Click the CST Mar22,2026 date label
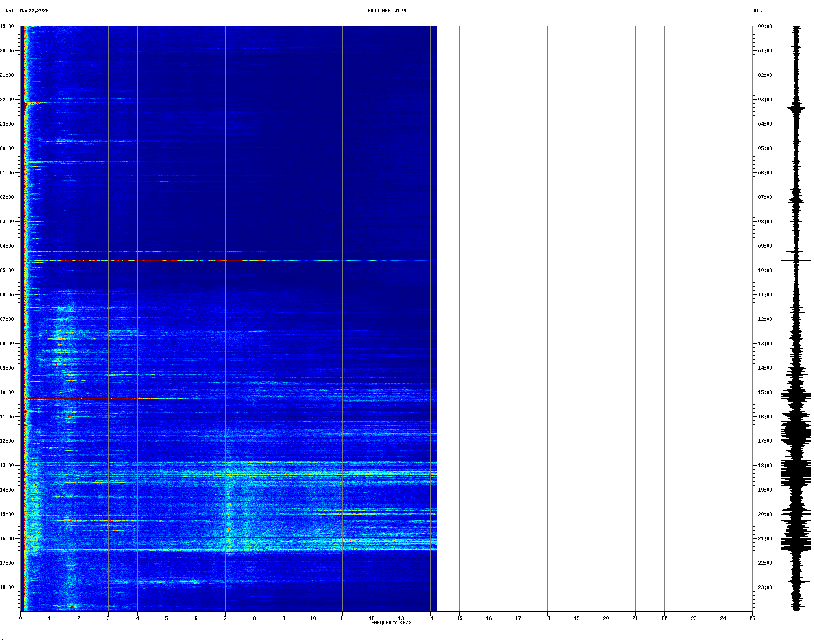Viewport: 814px width, 644px height. pos(27,11)
